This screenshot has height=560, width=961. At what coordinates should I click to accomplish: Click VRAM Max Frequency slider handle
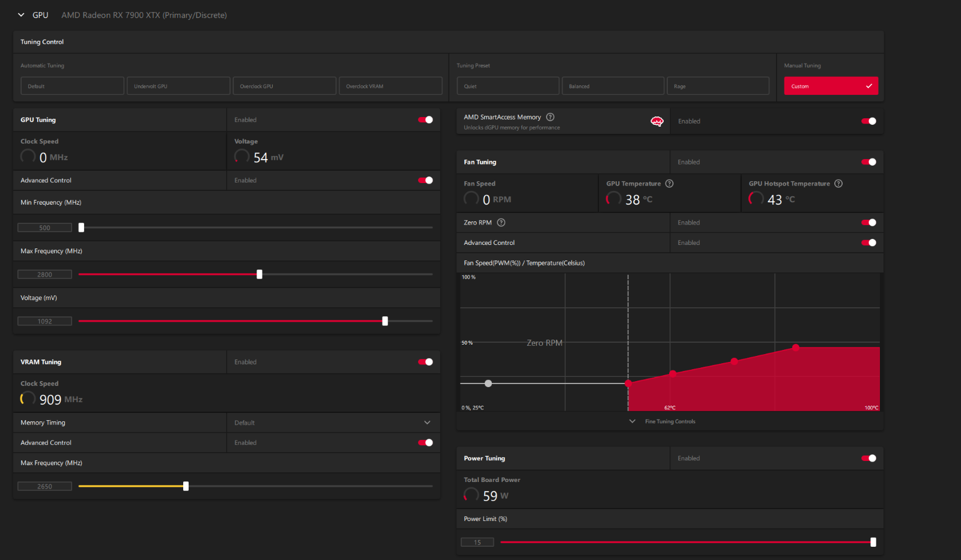[x=186, y=486]
